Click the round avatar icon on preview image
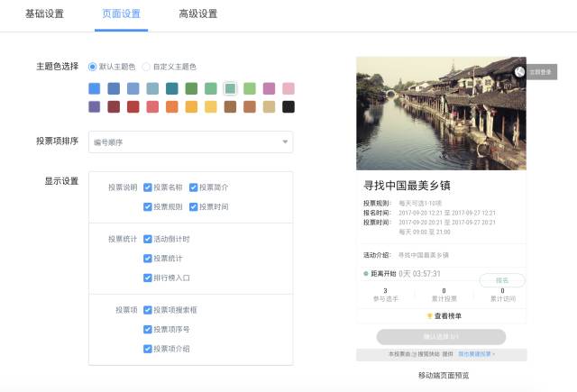 pos(519,72)
